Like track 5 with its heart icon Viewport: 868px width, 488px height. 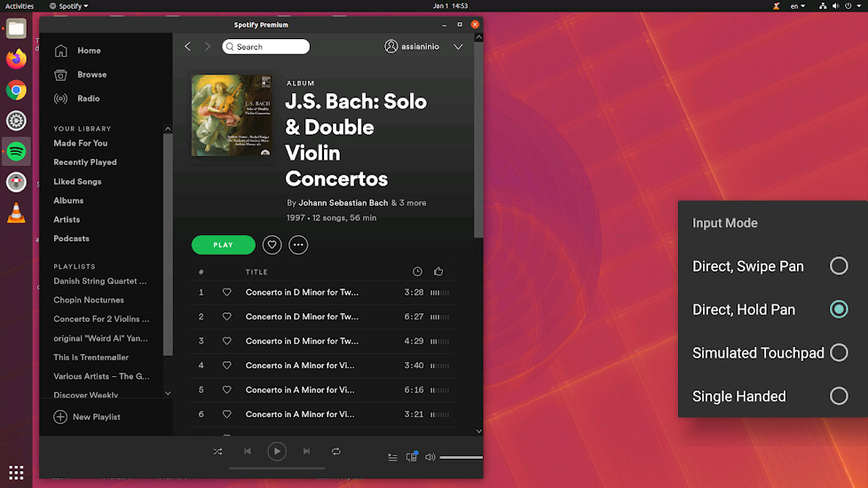[226, 390]
